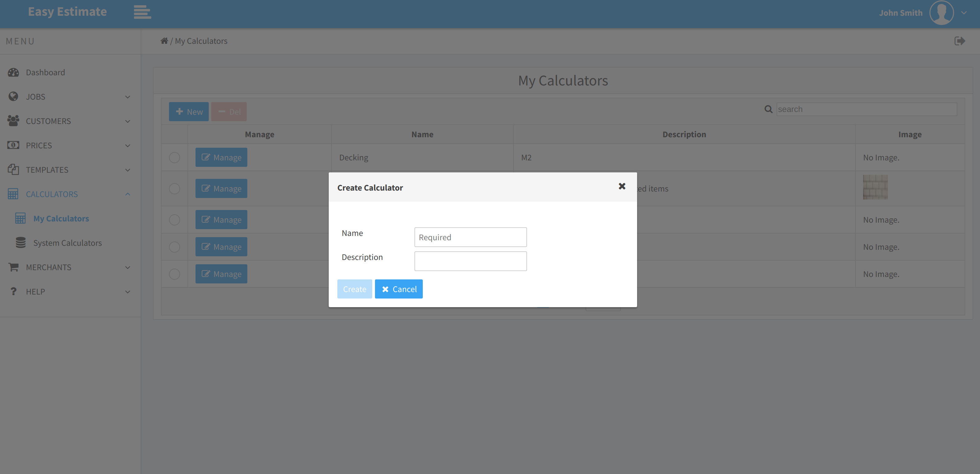Expand the CUSTOMERS menu chevron
This screenshot has width=980, height=474.
click(128, 122)
